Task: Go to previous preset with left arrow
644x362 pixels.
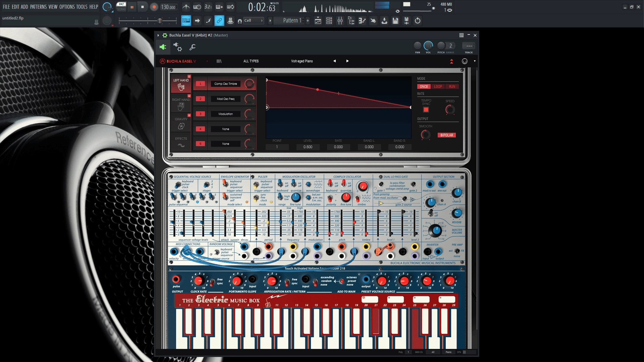Action: pos(334,61)
